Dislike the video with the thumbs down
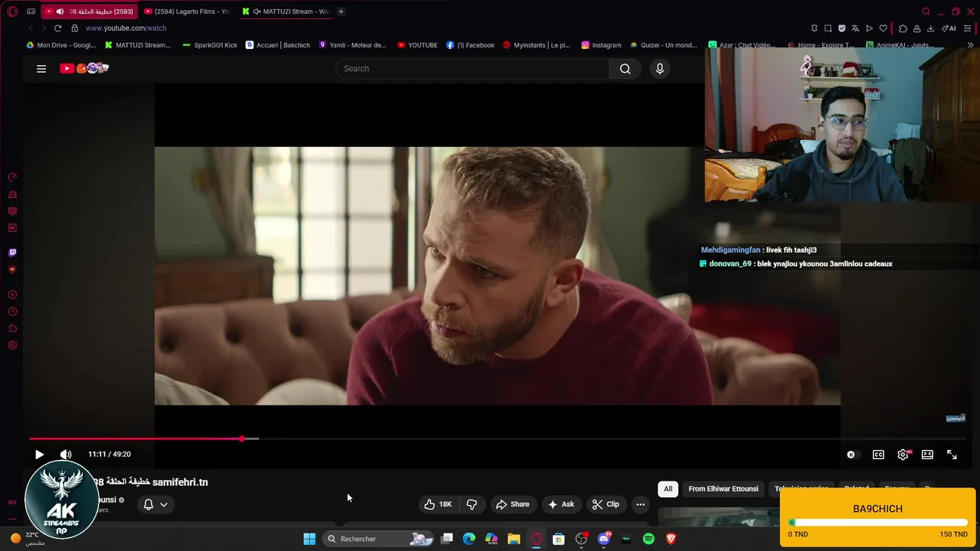980x551 pixels. tap(472, 504)
